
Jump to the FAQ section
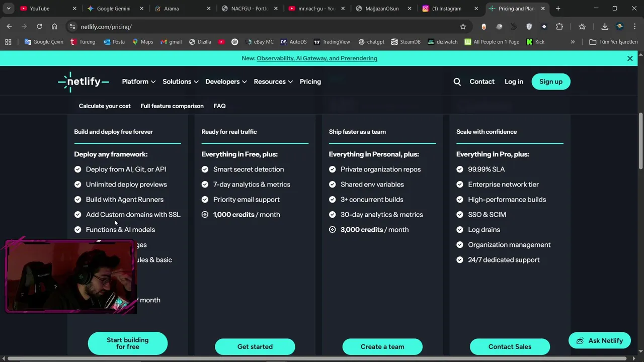219,106
